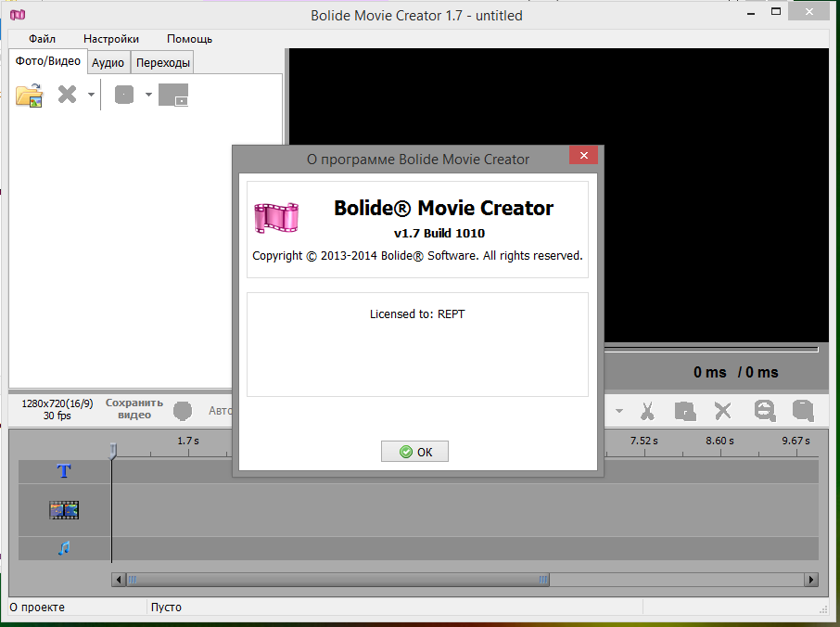Click the preview seek progress bar
This screenshot has width=840, height=627.
tap(711, 350)
